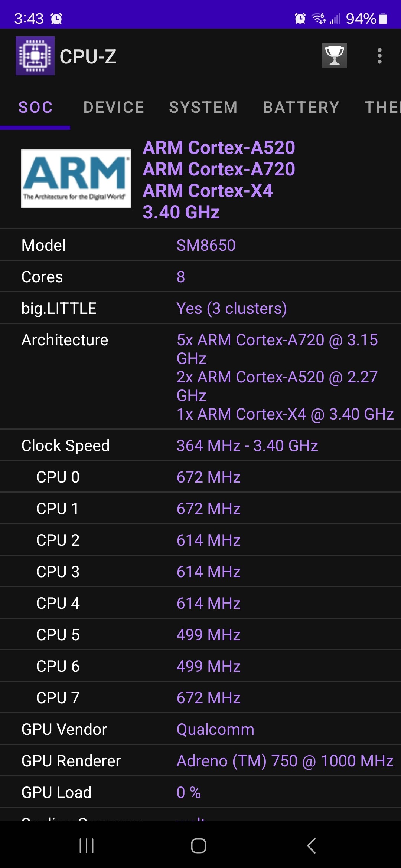Tap the Wi-Fi signal status icon
Screen dimensions: 401x868
pos(319,18)
